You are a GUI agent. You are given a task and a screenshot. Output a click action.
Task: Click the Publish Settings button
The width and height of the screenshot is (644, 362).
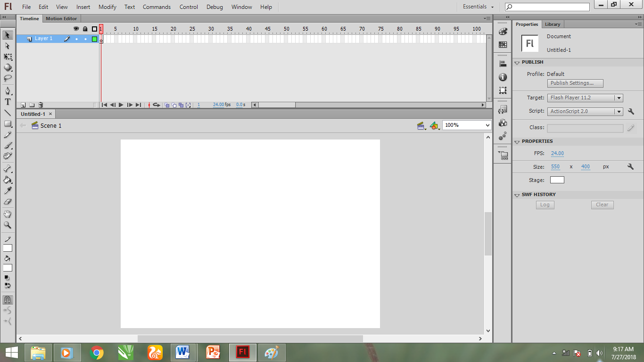point(575,83)
